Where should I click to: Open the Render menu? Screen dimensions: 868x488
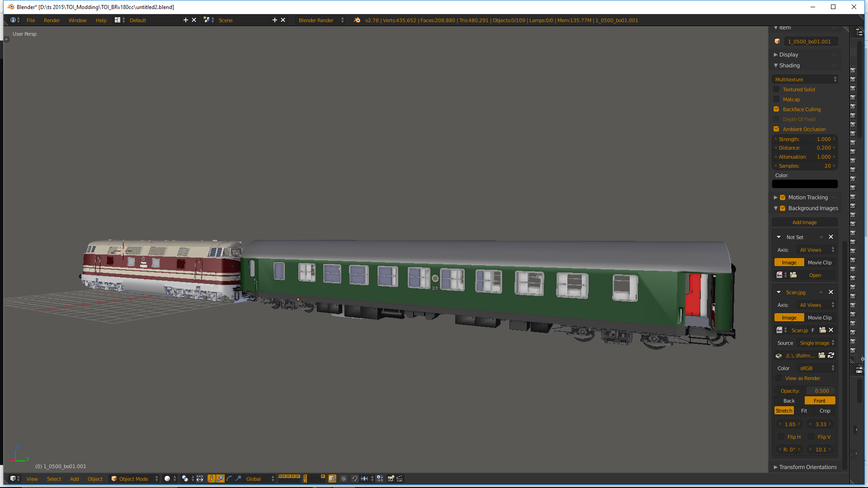pos(52,20)
